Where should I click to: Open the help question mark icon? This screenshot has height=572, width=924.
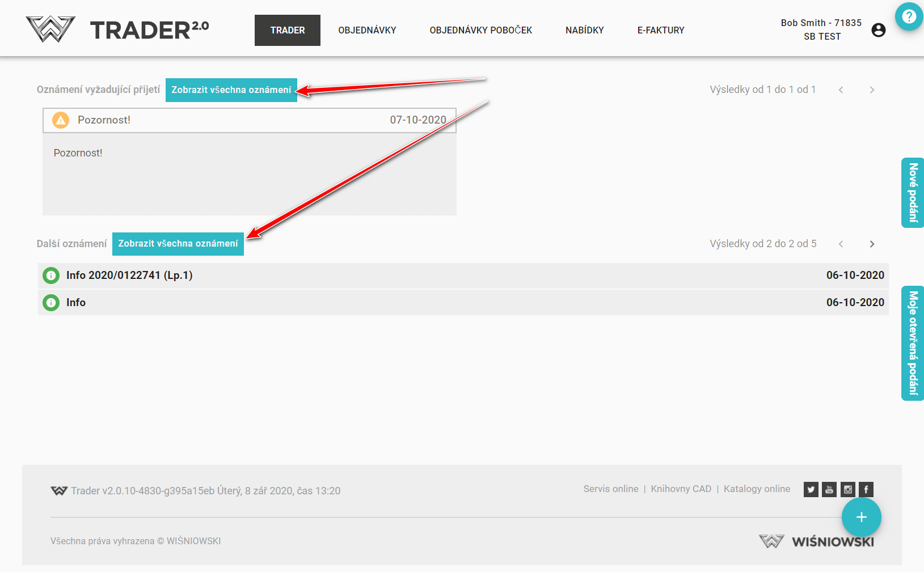[x=909, y=16]
